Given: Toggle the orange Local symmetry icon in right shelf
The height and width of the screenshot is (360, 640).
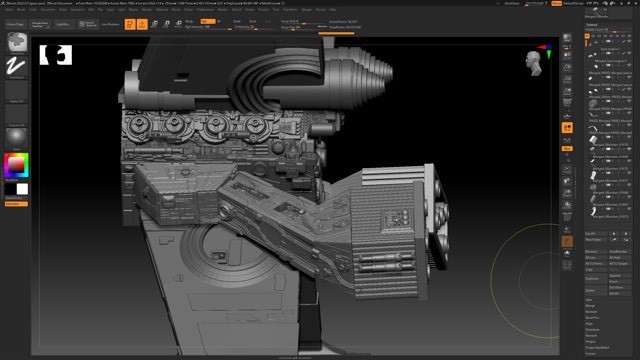Looking at the screenshot, I should click(567, 128).
